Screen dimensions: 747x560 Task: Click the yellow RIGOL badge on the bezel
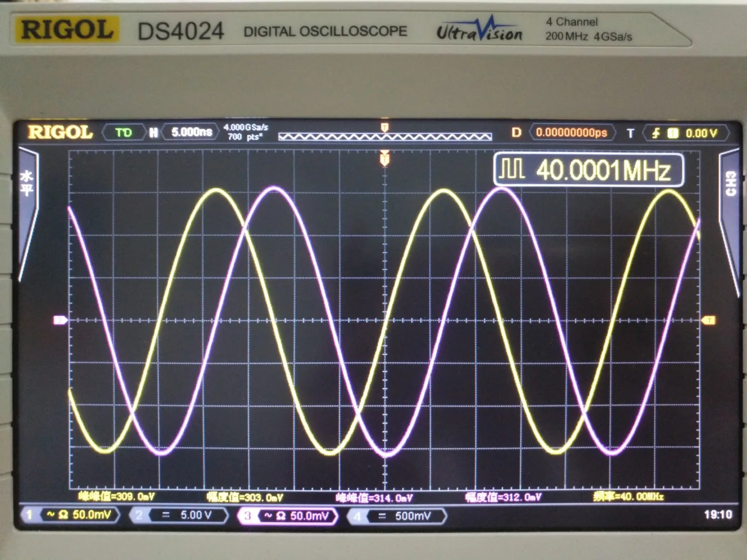[67, 29]
